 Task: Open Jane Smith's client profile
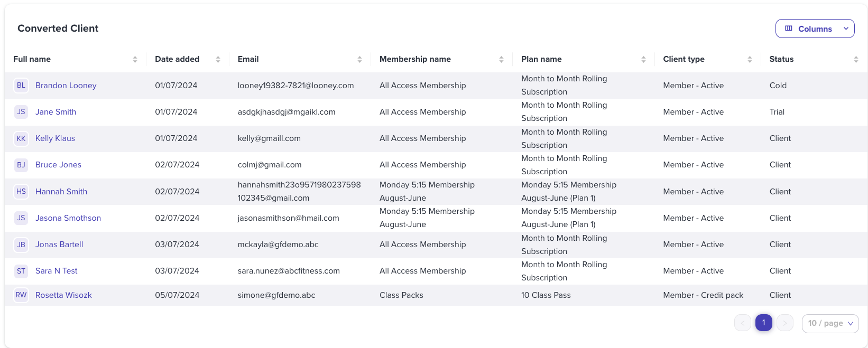click(x=56, y=112)
